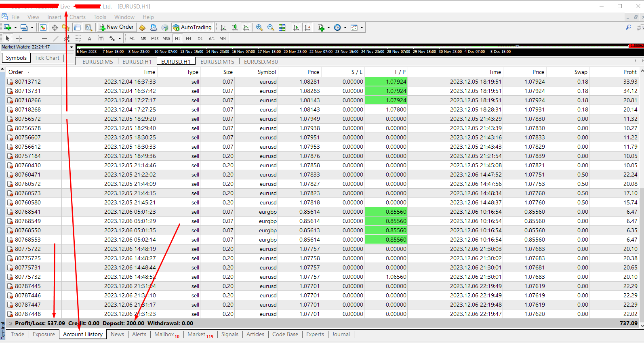Toggle Auto Scroll chart button
The height and width of the screenshot is (343, 644).
(x=296, y=27)
